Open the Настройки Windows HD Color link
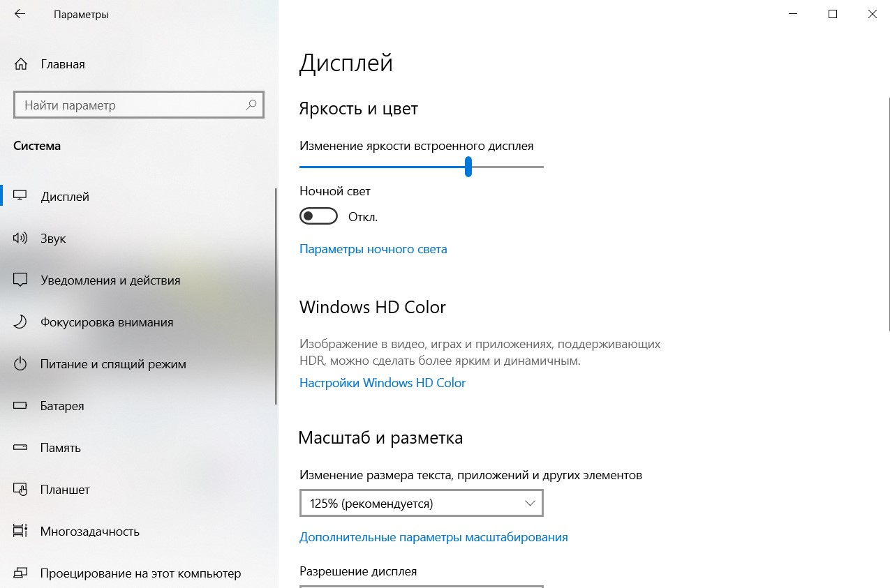This screenshot has width=890, height=588. [383, 383]
